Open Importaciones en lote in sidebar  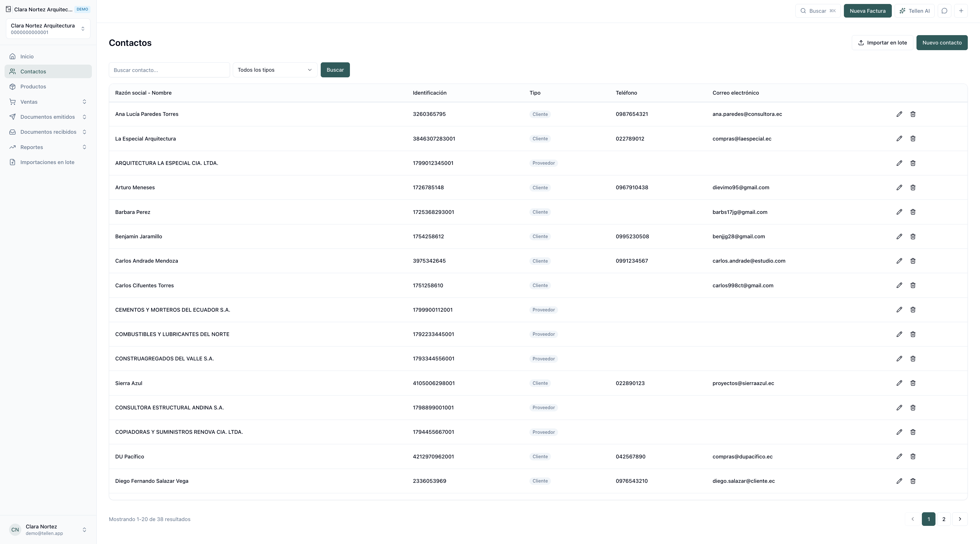point(48,162)
